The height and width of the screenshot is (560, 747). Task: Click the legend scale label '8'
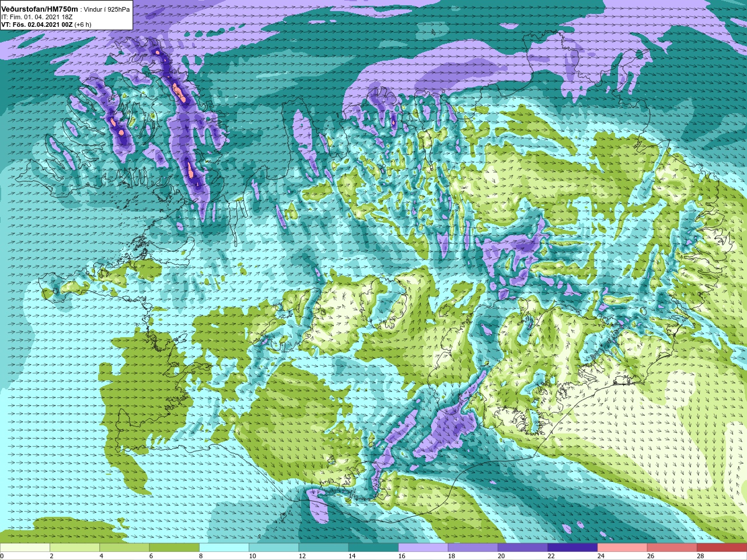coord(201,556)
